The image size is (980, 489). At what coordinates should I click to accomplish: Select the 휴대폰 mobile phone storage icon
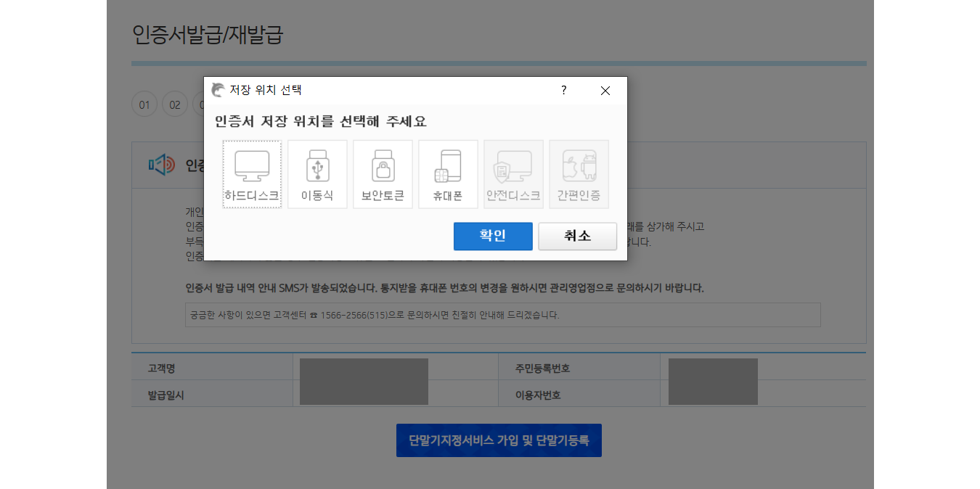coord(448,173)
